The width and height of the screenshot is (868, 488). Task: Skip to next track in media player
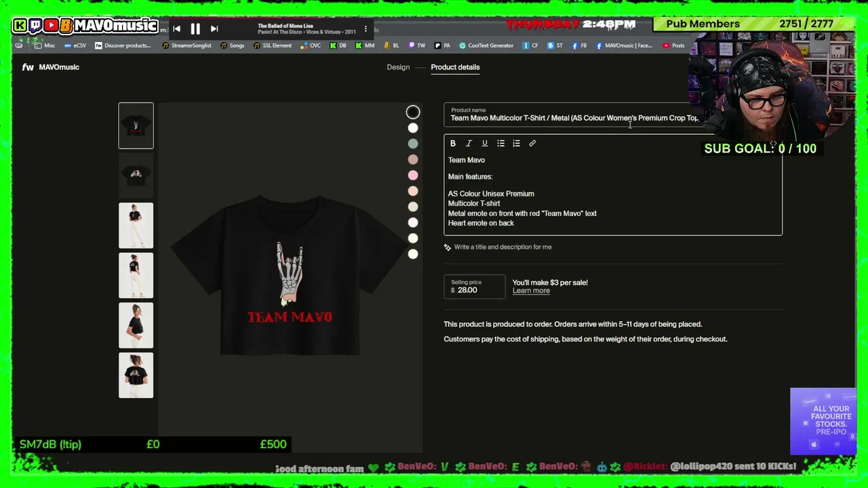214,29
